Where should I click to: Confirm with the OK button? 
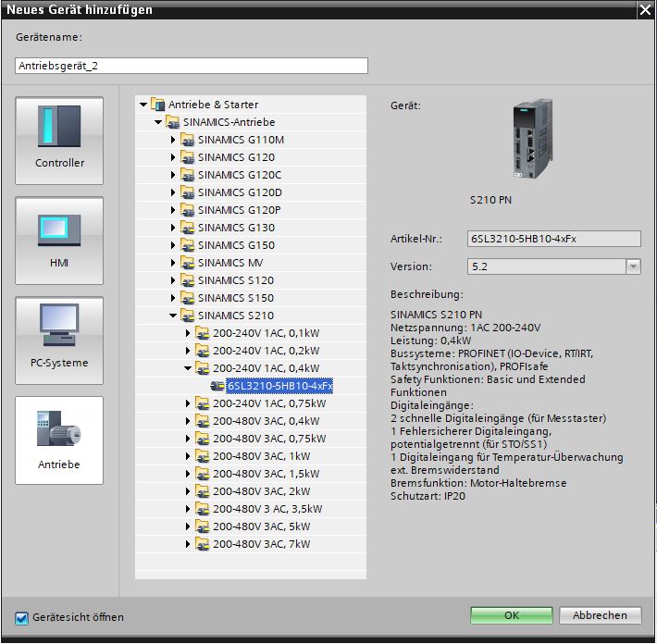[511, 615]
